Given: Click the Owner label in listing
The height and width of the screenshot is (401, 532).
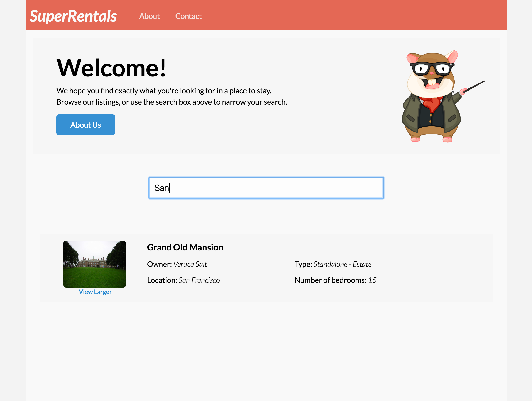Looking at the screenshot, I should [159, 264].
